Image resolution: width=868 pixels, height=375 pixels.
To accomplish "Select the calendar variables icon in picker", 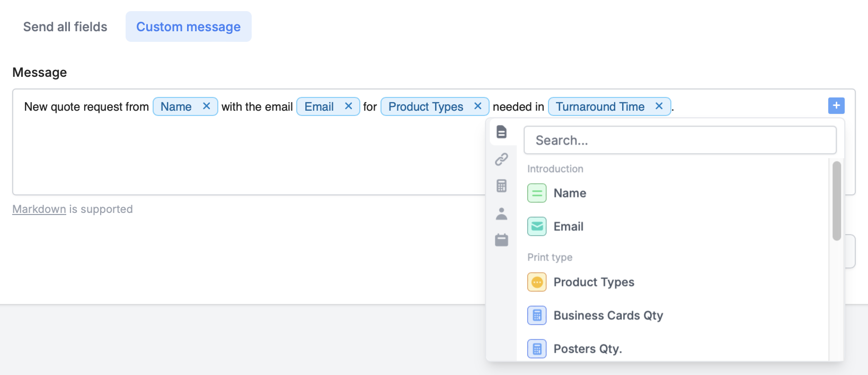I will click(501, 240).
